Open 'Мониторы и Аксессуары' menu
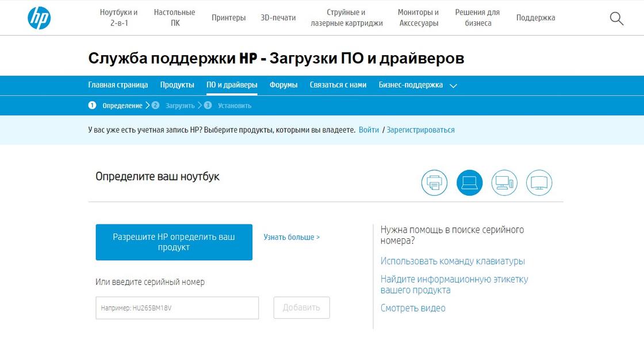This screenshot has height=339, width=644. point(418,18)
